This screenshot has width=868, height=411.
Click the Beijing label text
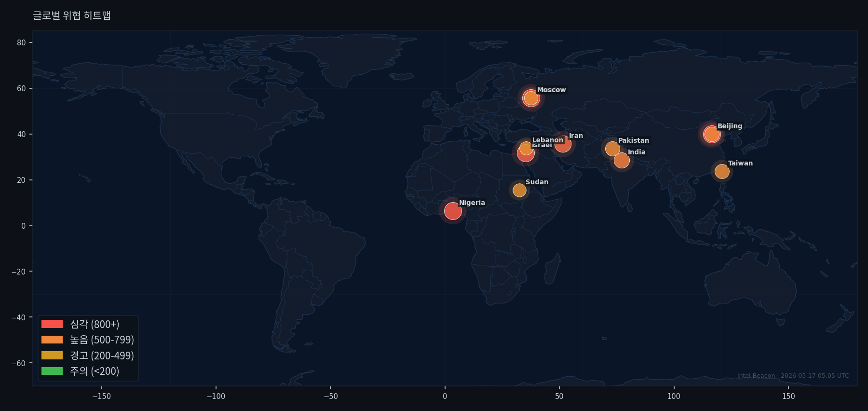point(730,126)
